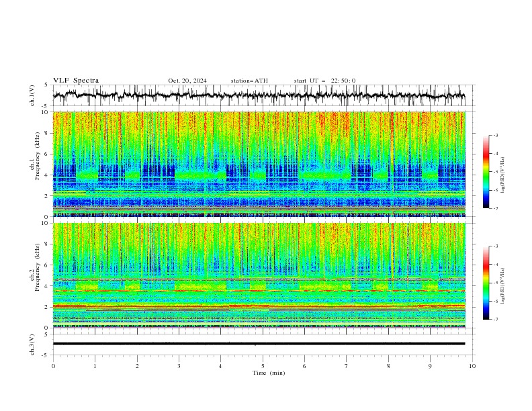Viewport: 532px width, 411px height.
Task: Click the "Time (min)" axis title
Action: pos(269,373)
